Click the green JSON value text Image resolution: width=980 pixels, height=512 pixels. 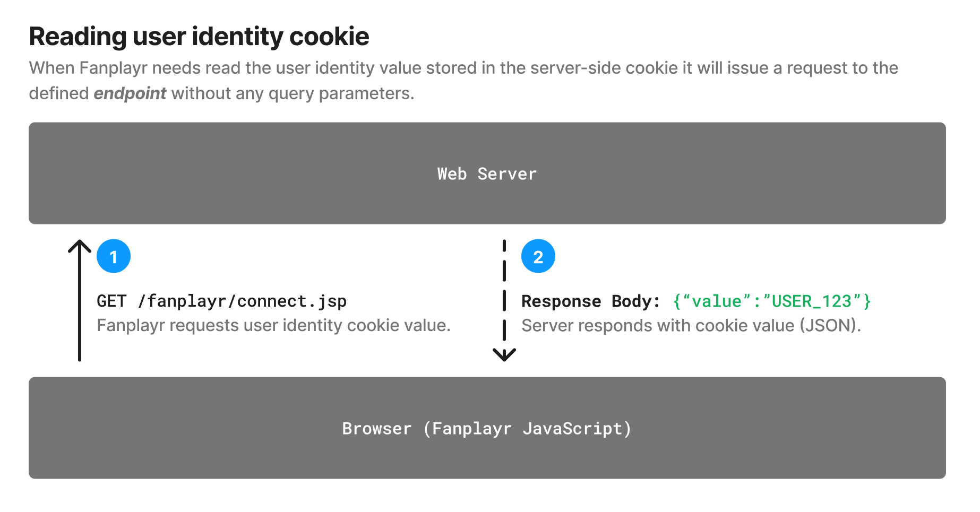click(772, 301)
